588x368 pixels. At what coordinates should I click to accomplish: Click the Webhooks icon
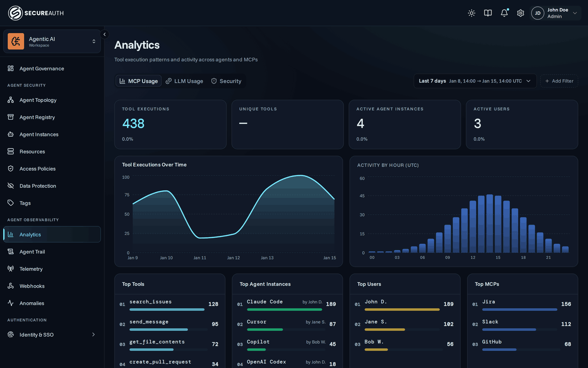[x=11, y=286]
